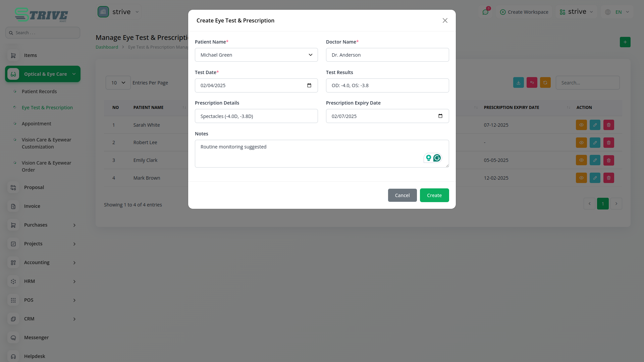Click the Grammarly icon in Notes field
Viewport: 644px width, 362px height.
tap(437, 158)
